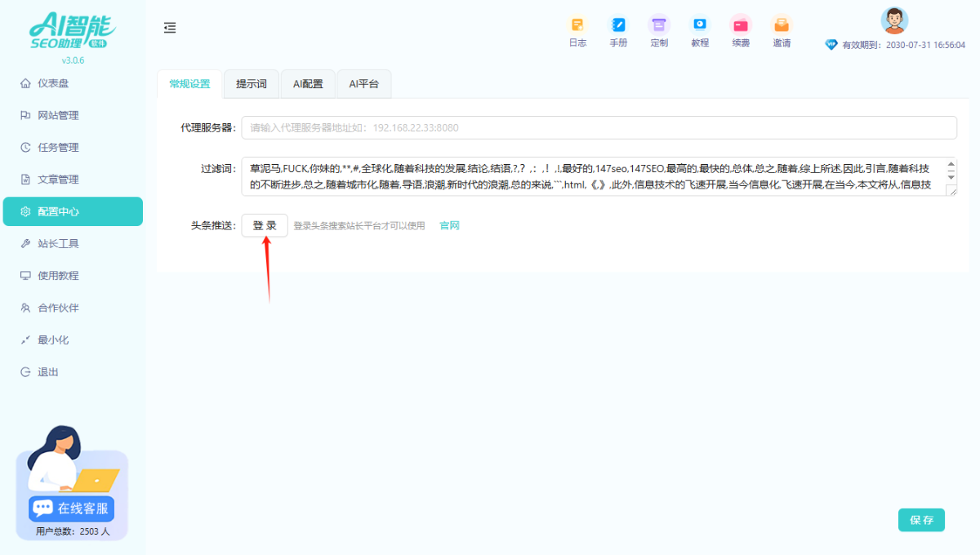Collapse the sidebar with the hamburger icon
Screen dimensions: 980x555
170,28
